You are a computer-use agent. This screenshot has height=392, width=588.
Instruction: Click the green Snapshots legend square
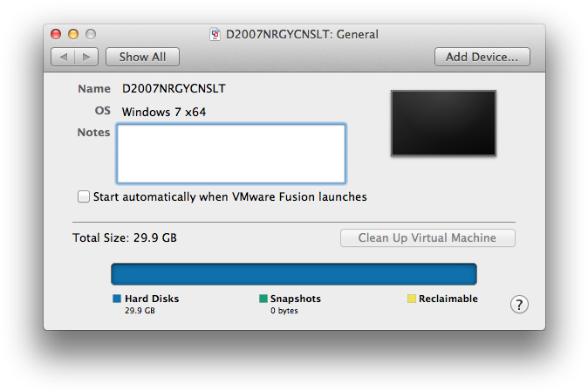[x=263, y=299]
